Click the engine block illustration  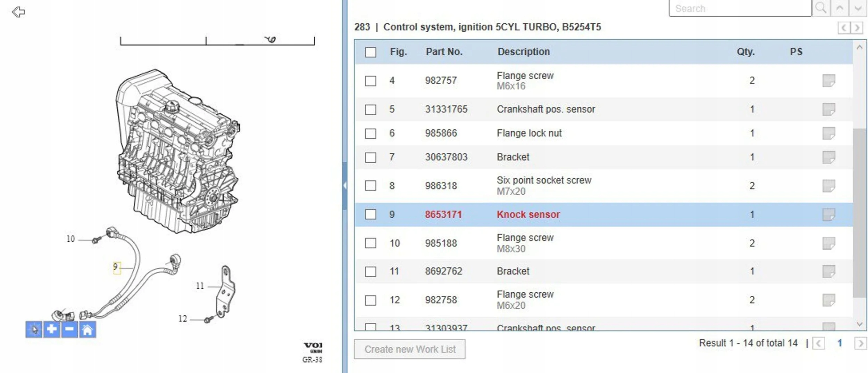coord(178,151)
